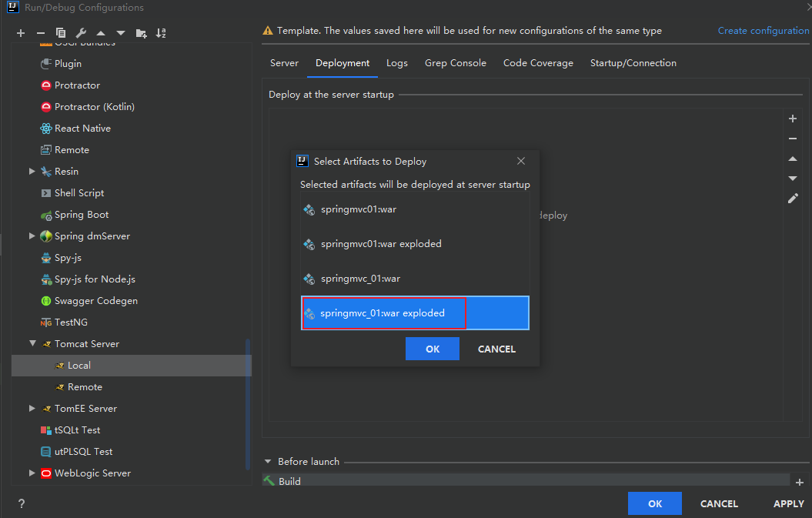Viewport: 812px width, 518px height.
Task: Open edit templates wrench icon
Action: click(81, 33)
